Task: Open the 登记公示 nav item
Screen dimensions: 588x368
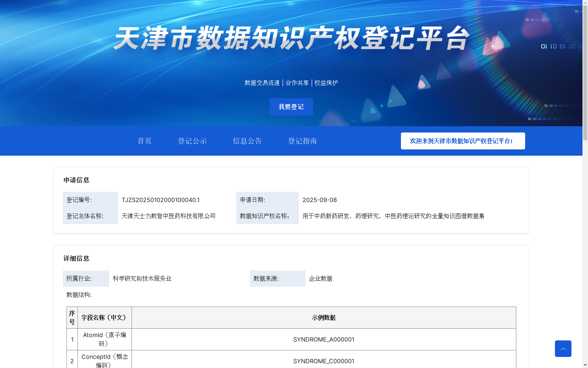Action: (192, 141)
